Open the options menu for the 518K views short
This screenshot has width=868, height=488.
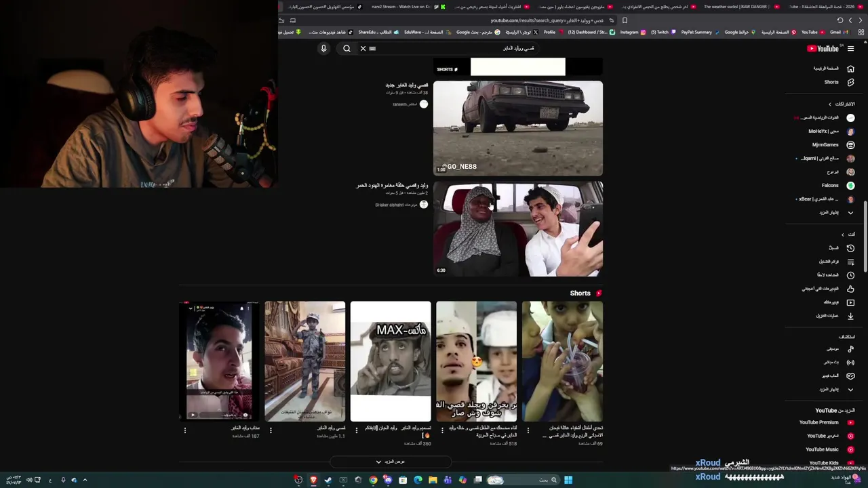point(443,430)
